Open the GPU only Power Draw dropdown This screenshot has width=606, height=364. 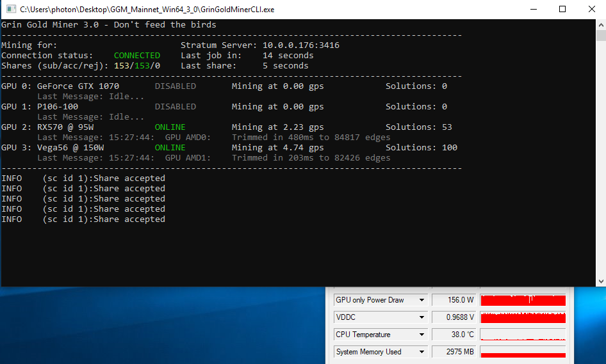coord(422,300)
